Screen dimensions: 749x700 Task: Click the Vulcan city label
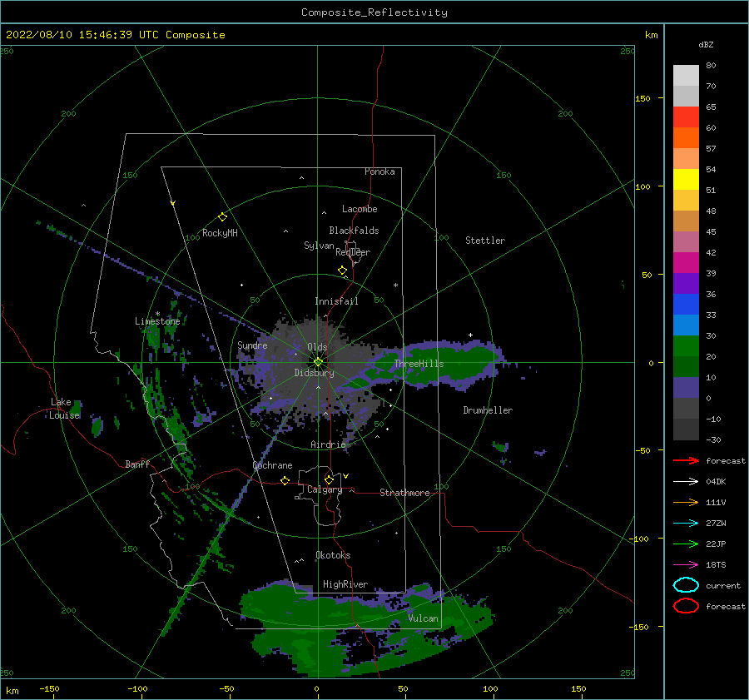point(423,618)
